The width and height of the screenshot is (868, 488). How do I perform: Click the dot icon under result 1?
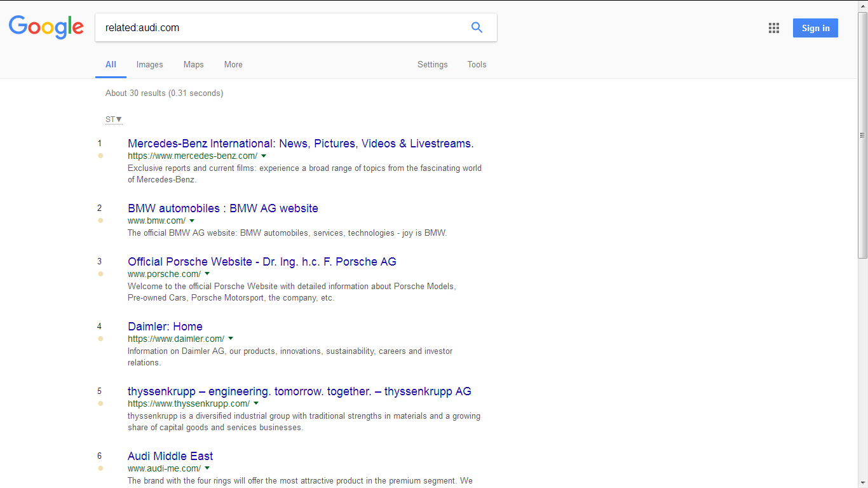100,156
